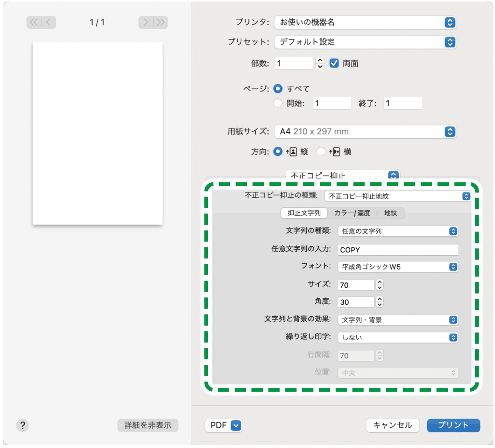Click the COPY text input field
This screenshot has height=448, width=495.
click(398, 249)
